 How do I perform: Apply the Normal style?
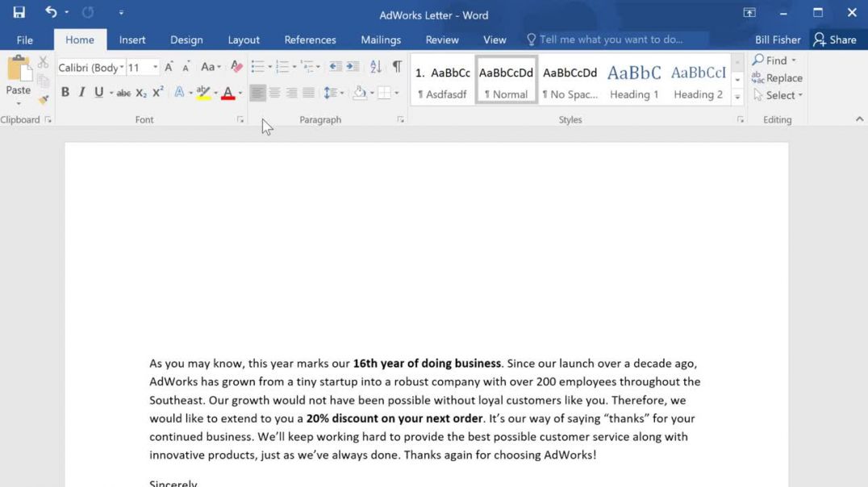506,81
